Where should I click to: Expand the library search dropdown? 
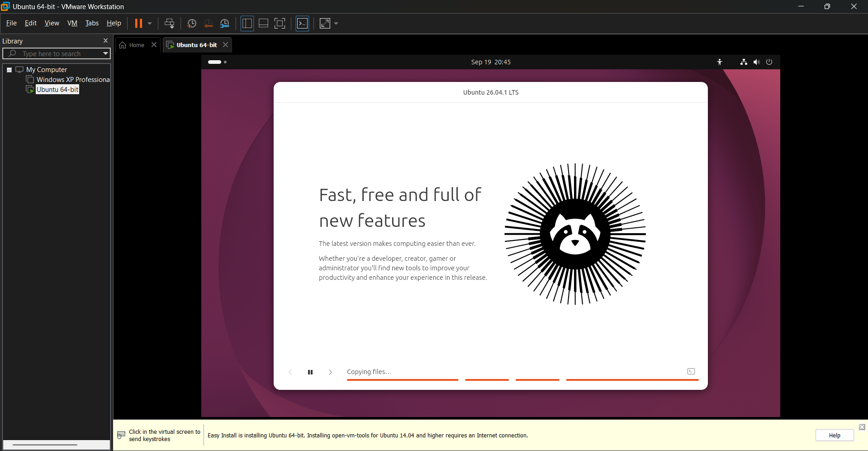105,53
